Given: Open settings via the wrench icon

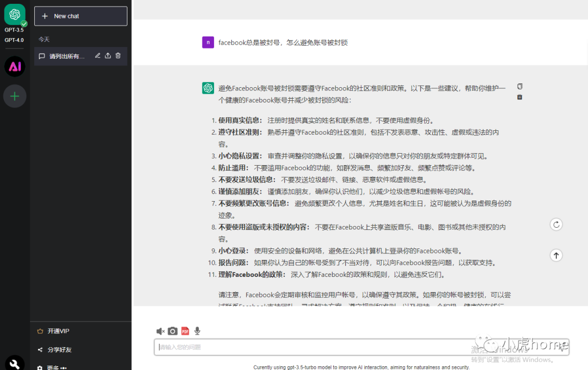Looking at the screenshot, I should click(15, 362).
